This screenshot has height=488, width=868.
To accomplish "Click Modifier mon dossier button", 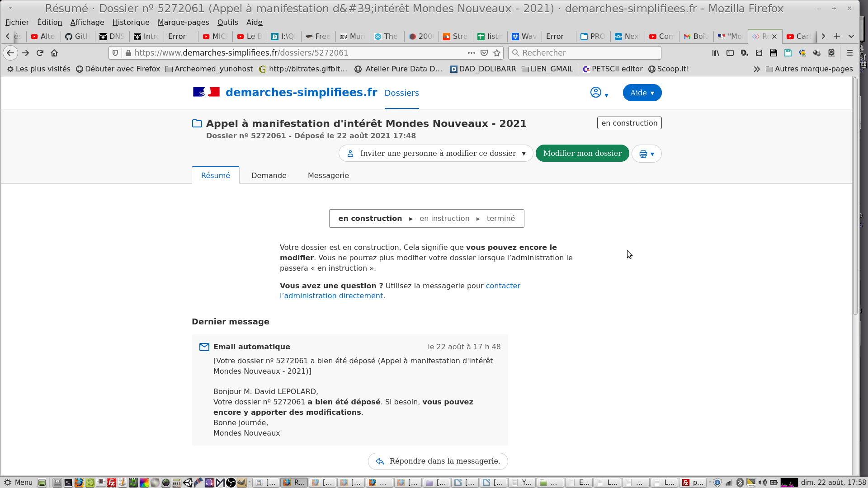I will click(582, 154).
